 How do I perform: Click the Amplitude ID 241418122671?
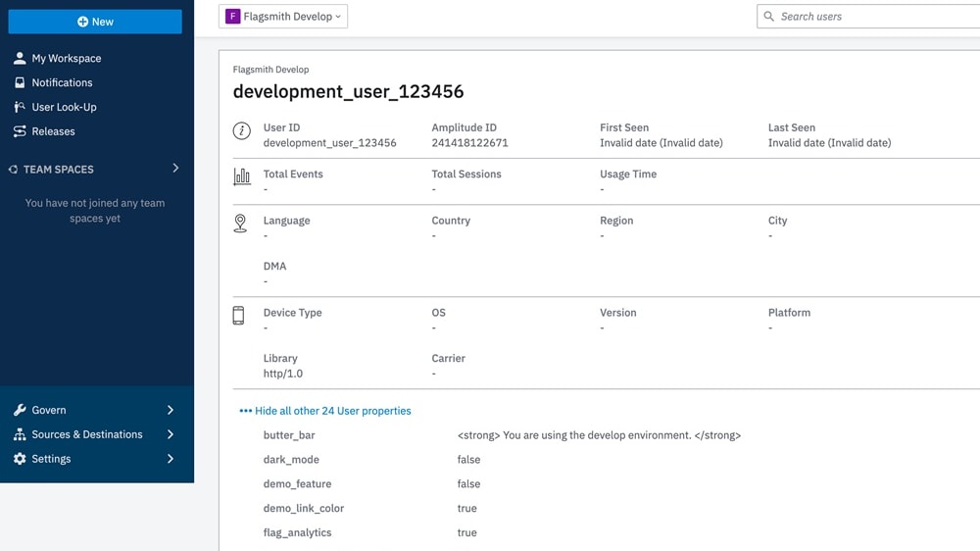click(x=469, y=142)
